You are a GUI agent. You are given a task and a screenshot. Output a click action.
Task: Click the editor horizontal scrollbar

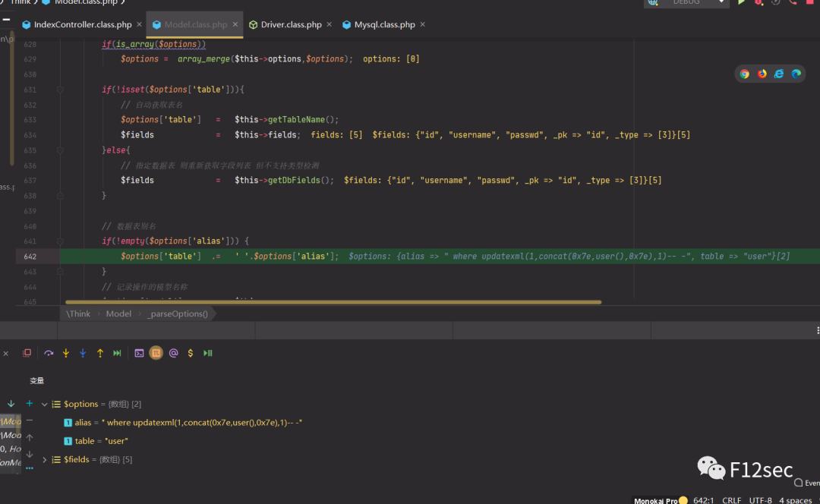tap(333, 302)
